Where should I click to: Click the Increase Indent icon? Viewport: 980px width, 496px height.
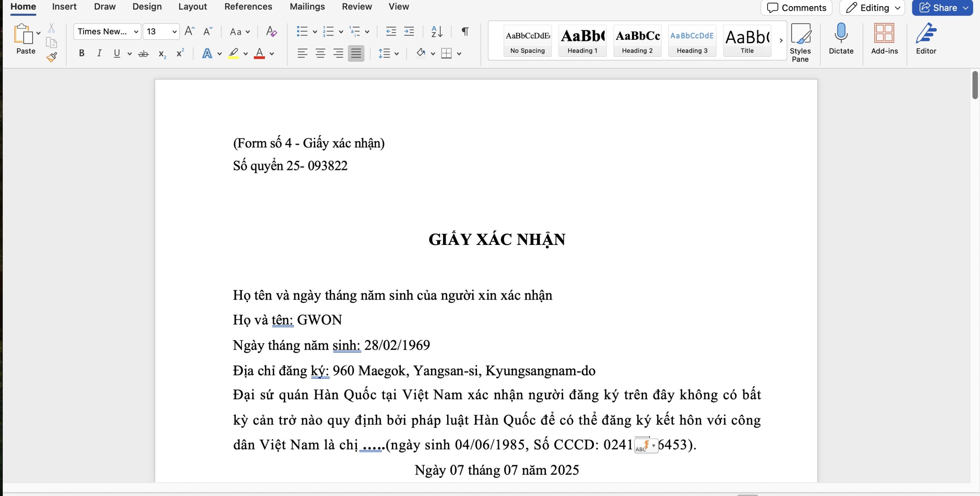(x=409, y=31)
